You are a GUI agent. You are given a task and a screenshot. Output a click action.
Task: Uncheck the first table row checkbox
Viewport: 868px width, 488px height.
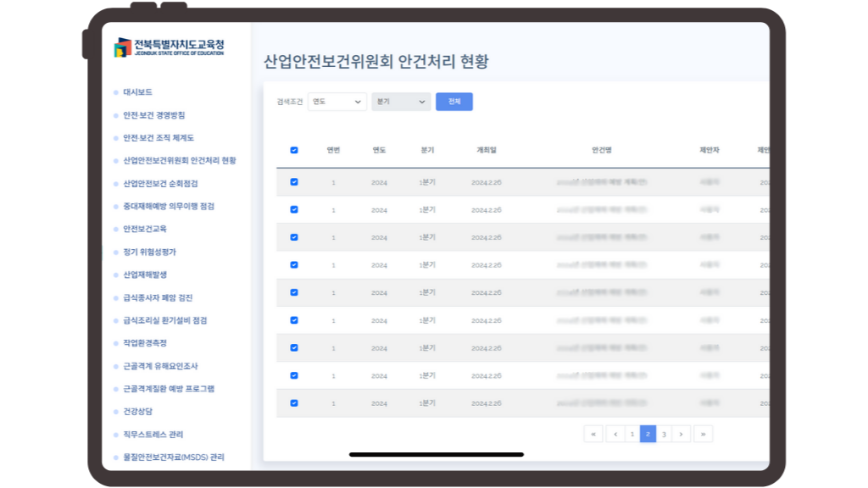pyautogui.click(x=294, y=182)
